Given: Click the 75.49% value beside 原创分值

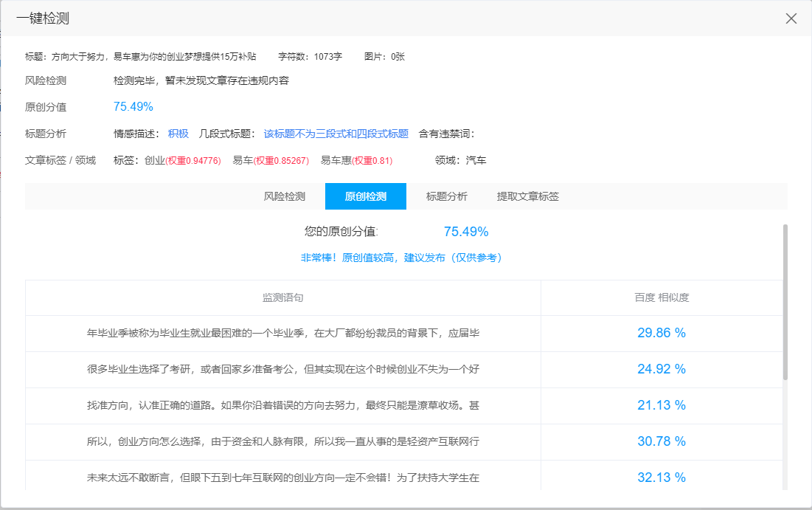Looking at the screenshot, I should pyautogui.click(x=133, y=107).
